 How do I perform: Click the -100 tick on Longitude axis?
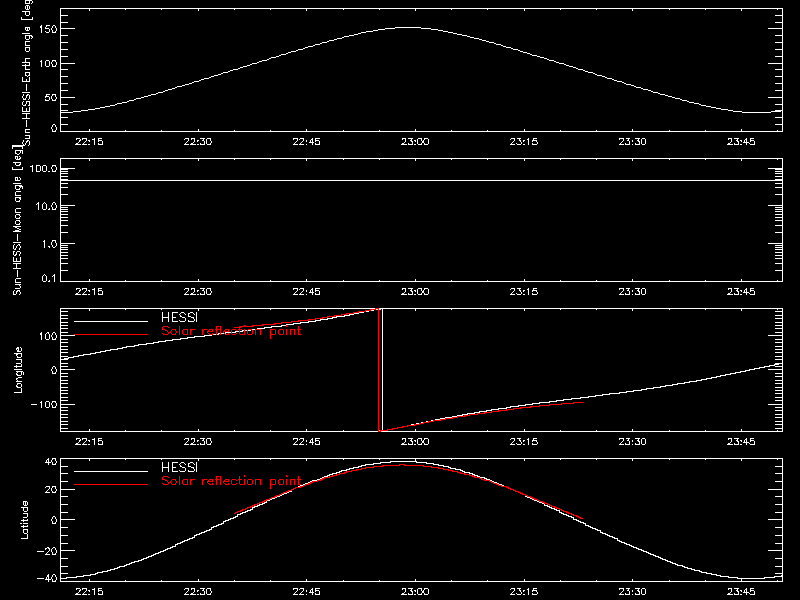coord(44,404)
